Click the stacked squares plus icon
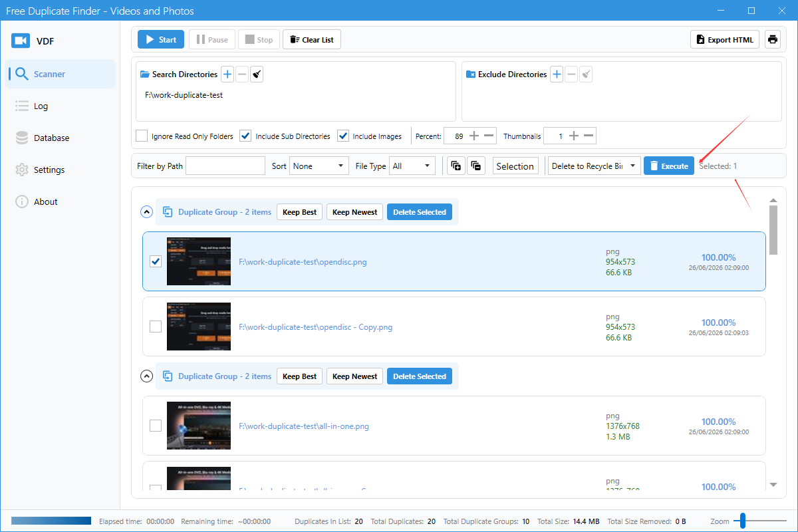798x532 pixels. 456,166
